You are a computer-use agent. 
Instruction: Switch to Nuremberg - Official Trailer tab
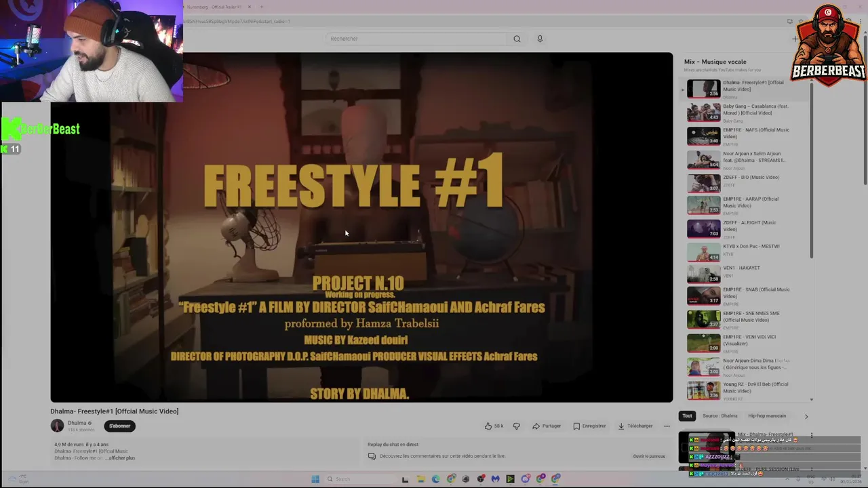[214, 7]
